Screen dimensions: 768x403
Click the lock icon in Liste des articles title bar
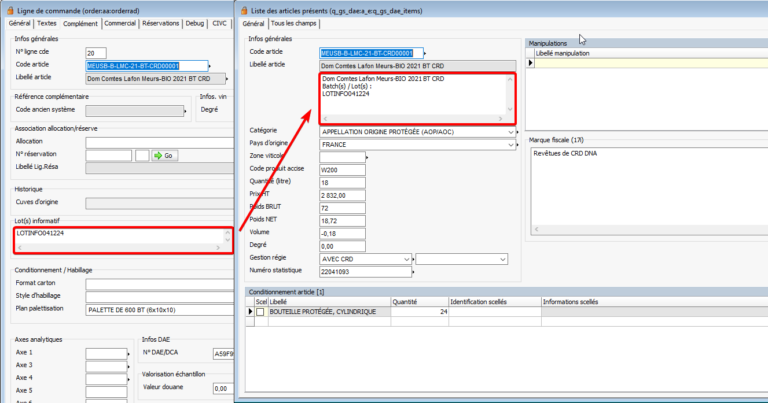pos(242,8)
